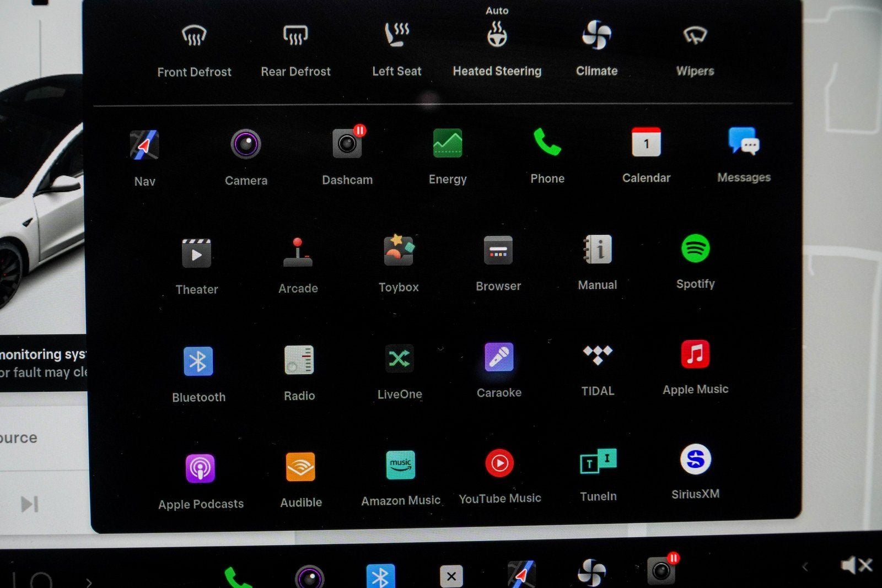This screenshot has width=882, height=588.
Task: Tap the Phone icon in bottom dock
Action: [x=238, y=578]
